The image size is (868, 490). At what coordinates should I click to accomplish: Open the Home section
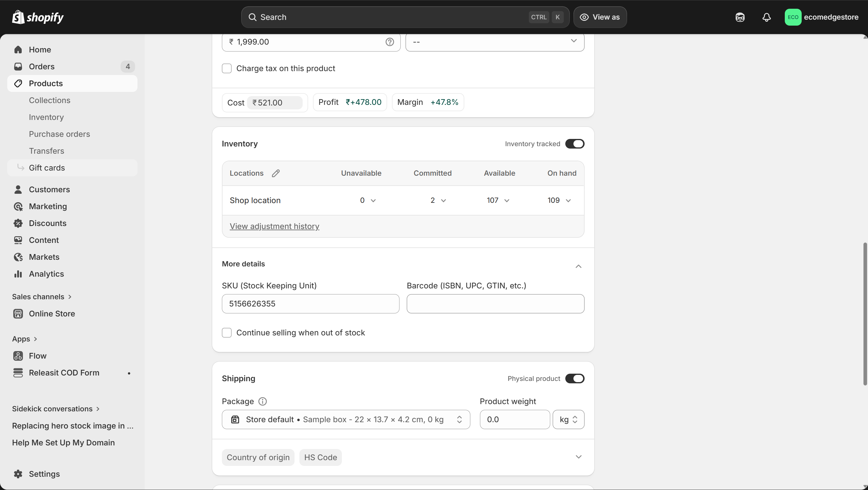40,49
